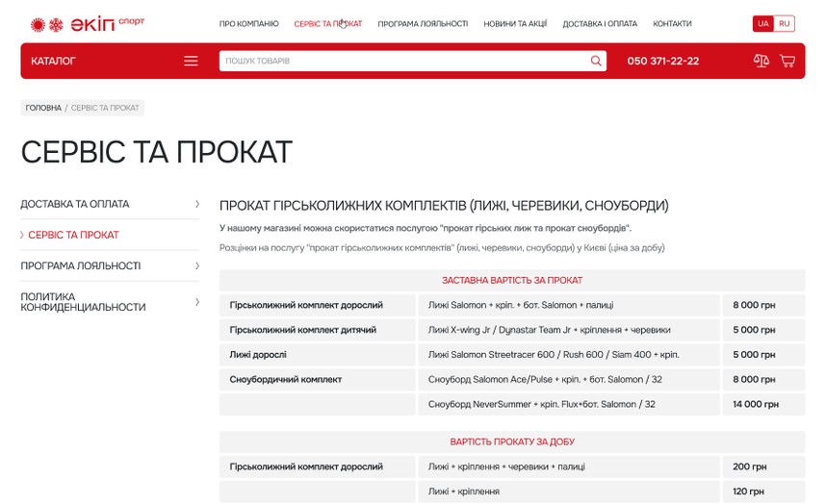Click the Вартість прокату за добу header
Viewport: 826px width, 504px height.
pos(512,441)
